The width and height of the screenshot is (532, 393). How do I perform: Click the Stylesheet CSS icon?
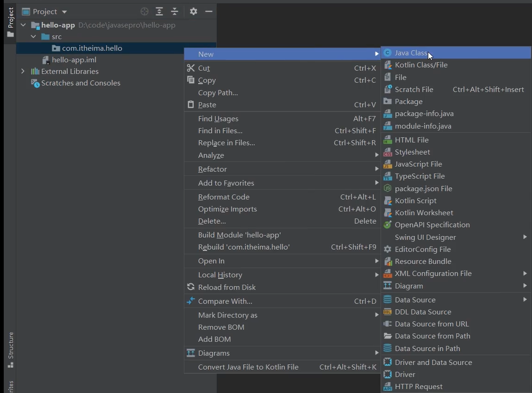coord(387,152)
